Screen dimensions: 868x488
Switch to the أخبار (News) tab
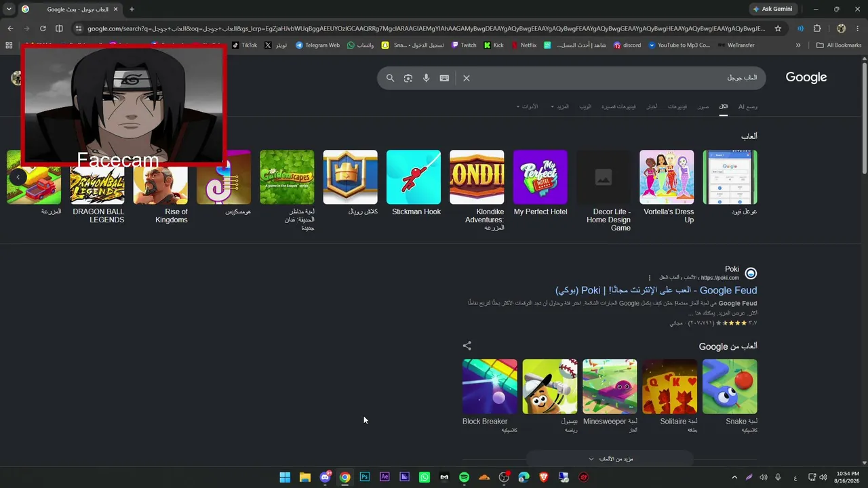(652, 106)
